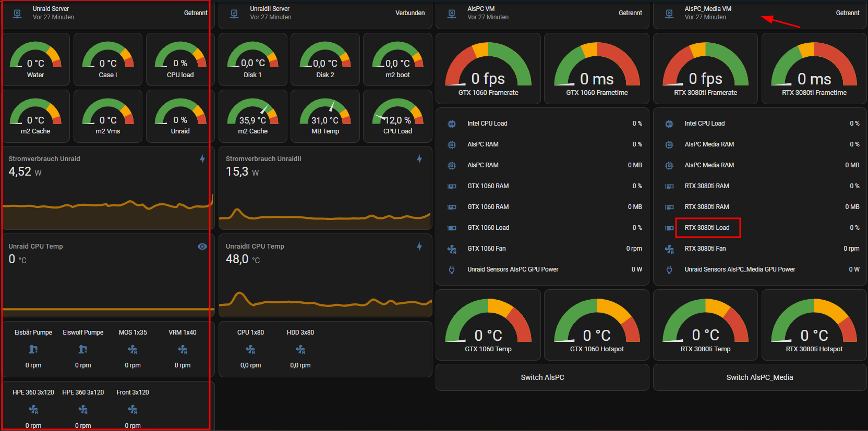
Task: Click the AlsPC VM Getrennt status
Action: click(630, 13)
